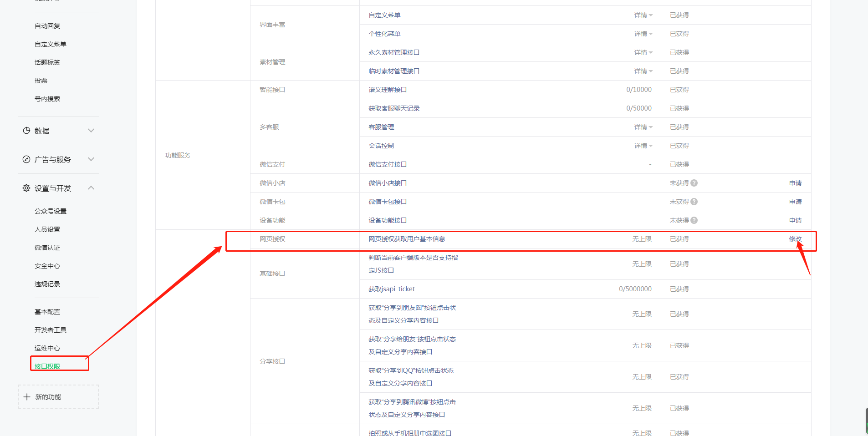Go to 开发者工具 sidebar item

pyautogui.click(x=51, y=330)
